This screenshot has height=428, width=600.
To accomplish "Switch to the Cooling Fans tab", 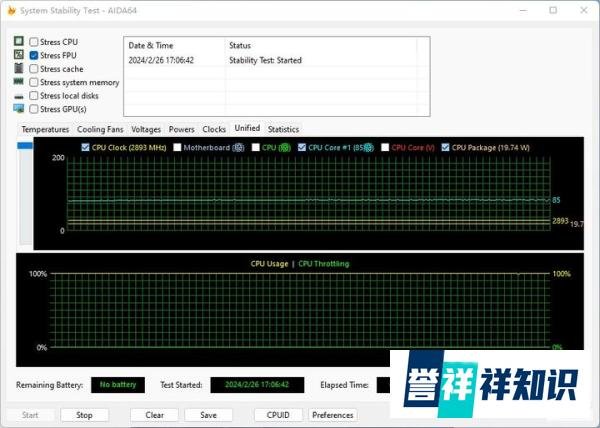I will [x=100, y=129].
